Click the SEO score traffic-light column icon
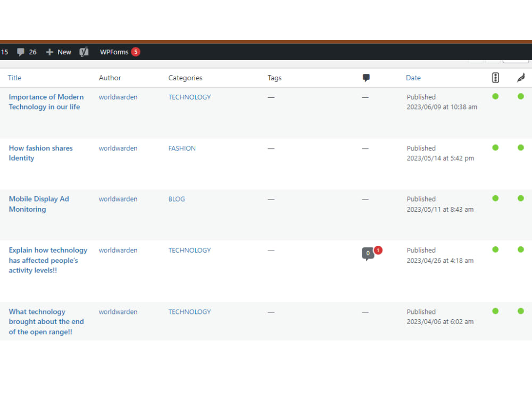The height and width of the screenshot is (399, 532). coord(495,78)
